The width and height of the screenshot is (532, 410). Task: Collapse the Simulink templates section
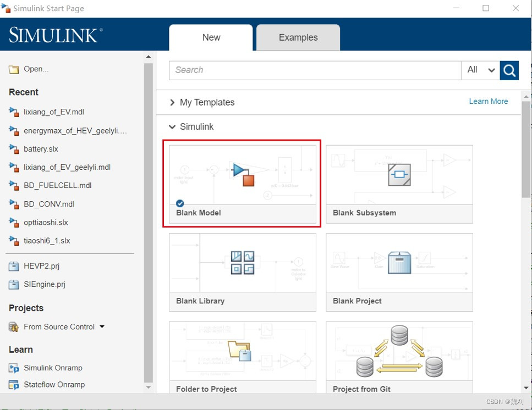pyautogui.click(x=172, y=127)
